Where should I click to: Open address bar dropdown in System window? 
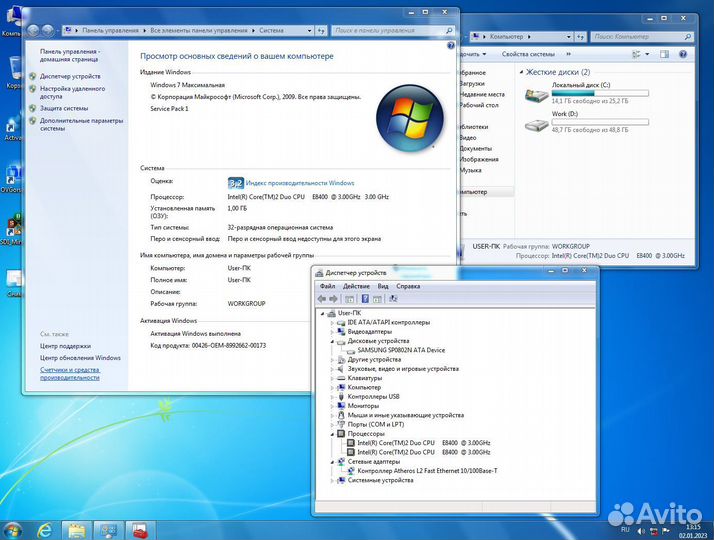pyautogui.click(x=310, y=31)
